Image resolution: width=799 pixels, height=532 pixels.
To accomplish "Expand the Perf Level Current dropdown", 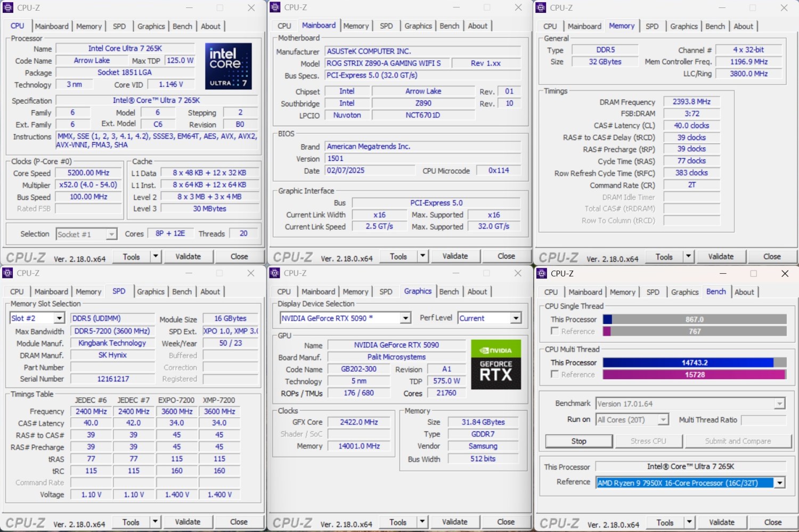I will click(516, 318).
